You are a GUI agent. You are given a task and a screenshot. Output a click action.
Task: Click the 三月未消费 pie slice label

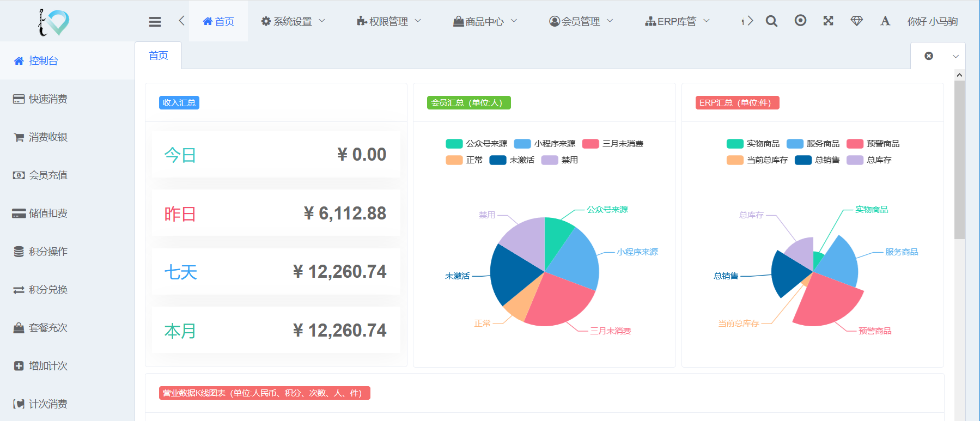611,331
